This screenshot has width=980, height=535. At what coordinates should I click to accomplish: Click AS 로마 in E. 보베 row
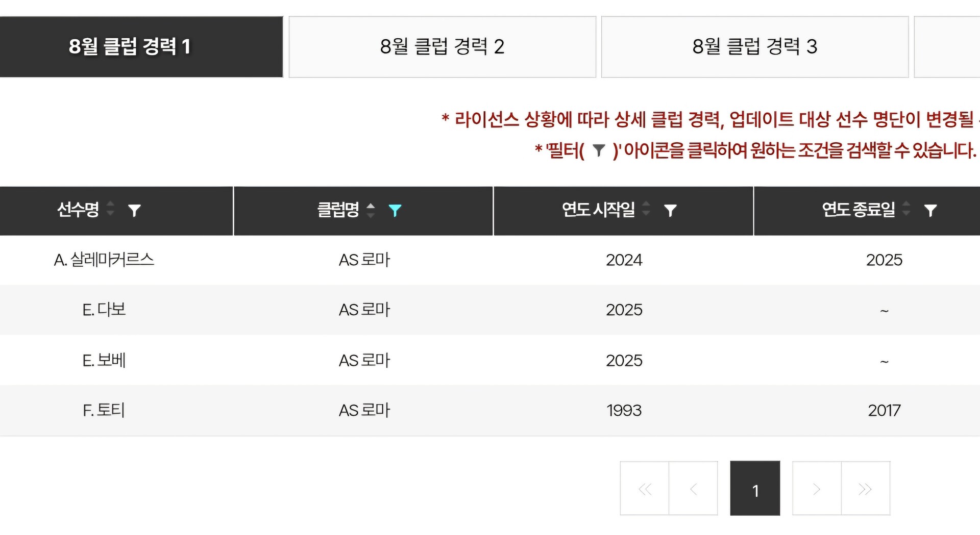364,361
